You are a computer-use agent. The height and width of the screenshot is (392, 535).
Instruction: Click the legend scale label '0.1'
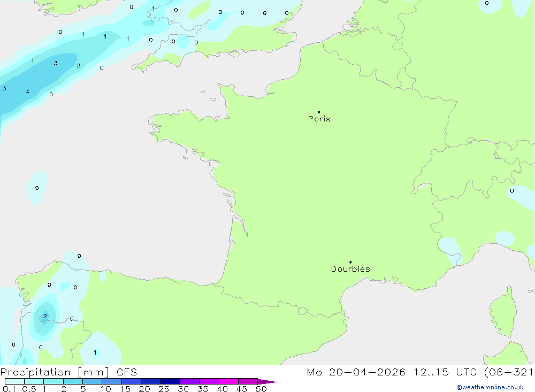click(x=9, y=389)
